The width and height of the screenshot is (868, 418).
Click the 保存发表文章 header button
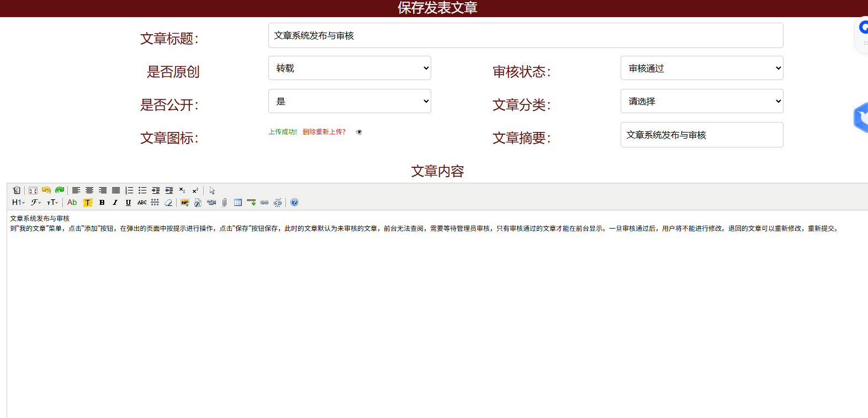click(x=437, y=8)
